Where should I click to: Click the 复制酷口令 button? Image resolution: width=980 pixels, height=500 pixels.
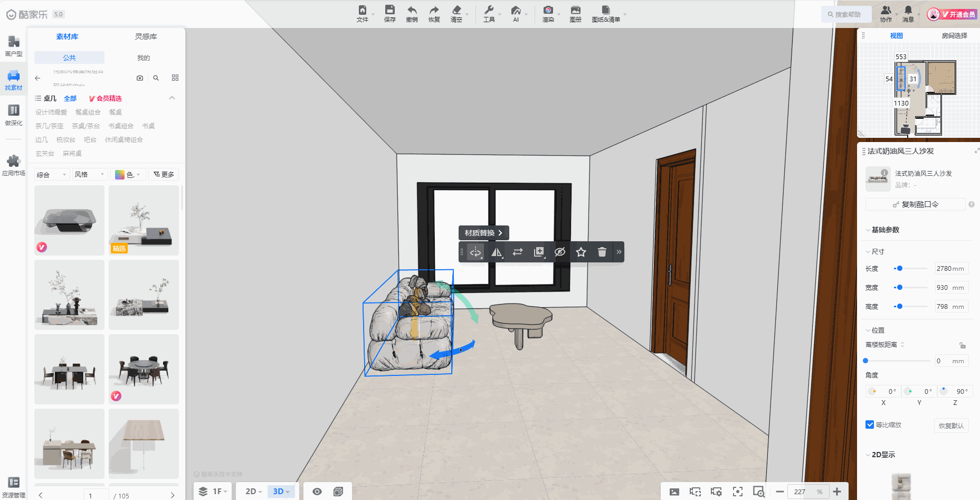tap(915, 204)
